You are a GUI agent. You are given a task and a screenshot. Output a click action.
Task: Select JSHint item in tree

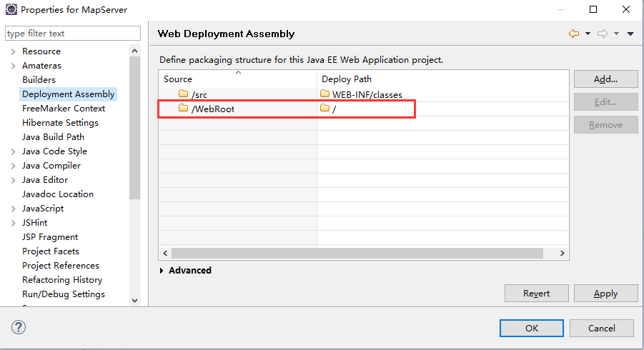tap(35, 223)
